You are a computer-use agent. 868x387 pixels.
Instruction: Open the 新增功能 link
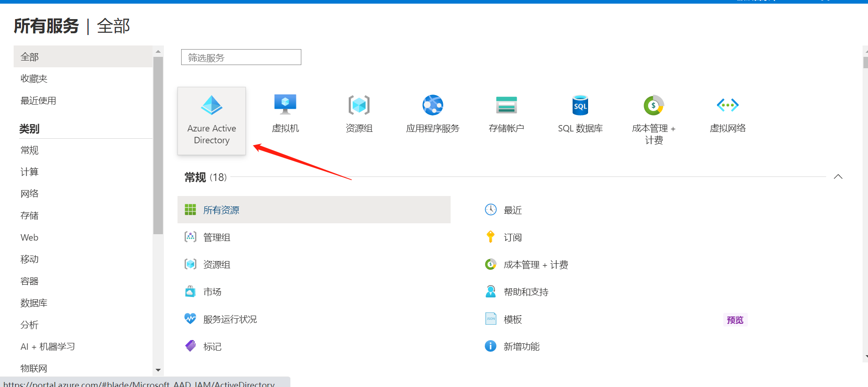click(521, 347)
